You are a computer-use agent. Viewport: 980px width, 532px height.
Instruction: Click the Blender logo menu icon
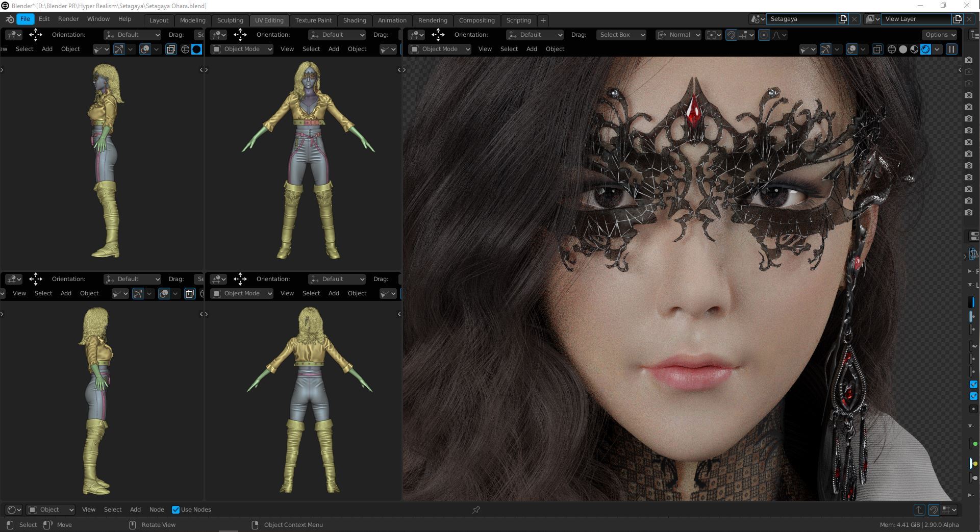click(x=10, y=19)
